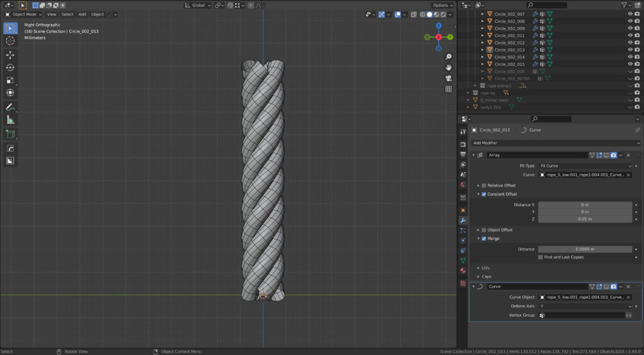This screenshot has height=355, width=644.
Task: Click the 3D Cursor tool
Action: (10, 41)
